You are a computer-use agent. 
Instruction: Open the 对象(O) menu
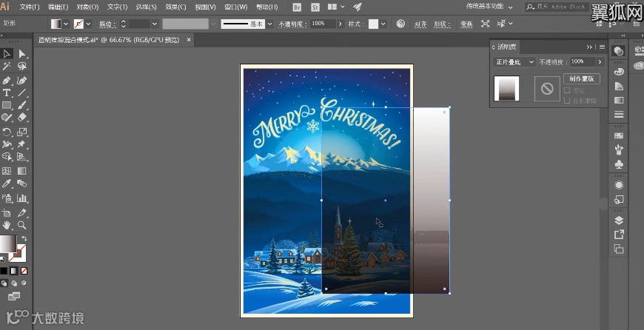click(x=87, y=7)
